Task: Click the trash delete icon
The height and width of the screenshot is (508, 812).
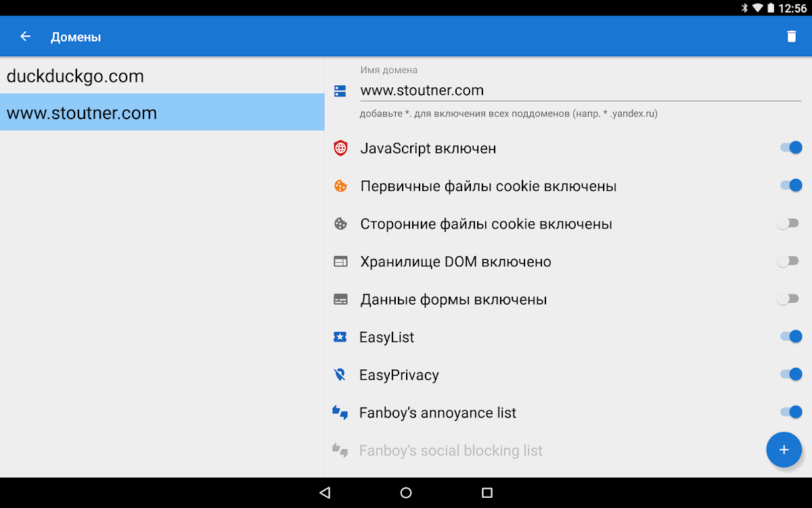Action: (791, 37)
